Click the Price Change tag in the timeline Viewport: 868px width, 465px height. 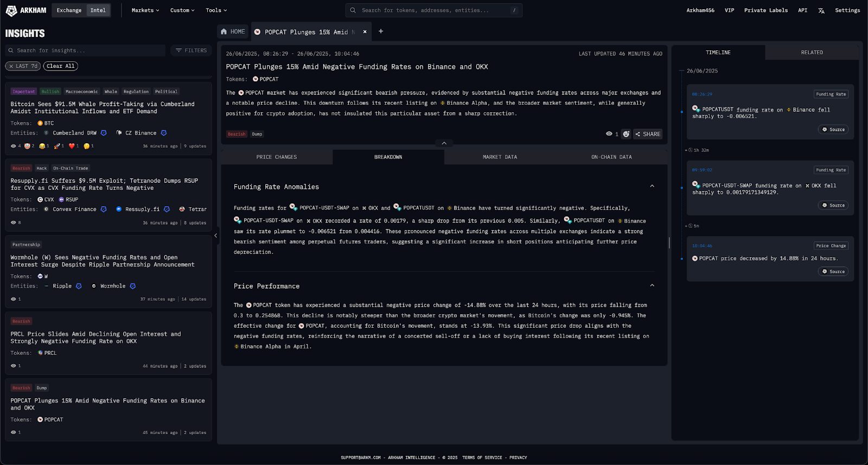(x=831, y=246)
